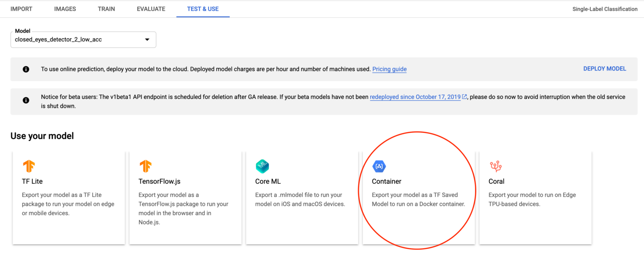Viewport: 644px width, 253px height.
Task: Click the Single-Label Classification label
Action: pyautogui.click(x=605, y=8)
